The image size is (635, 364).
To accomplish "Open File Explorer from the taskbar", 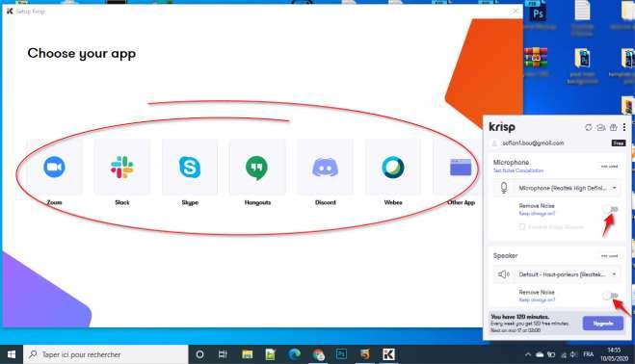I will [x=247, y=354].
